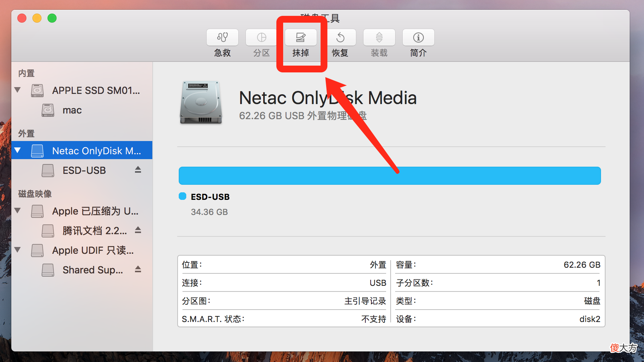This screenshot has width=644, height=362.
Task: Click the 内置 sidebar section header
Action: (x=26, y=73)
